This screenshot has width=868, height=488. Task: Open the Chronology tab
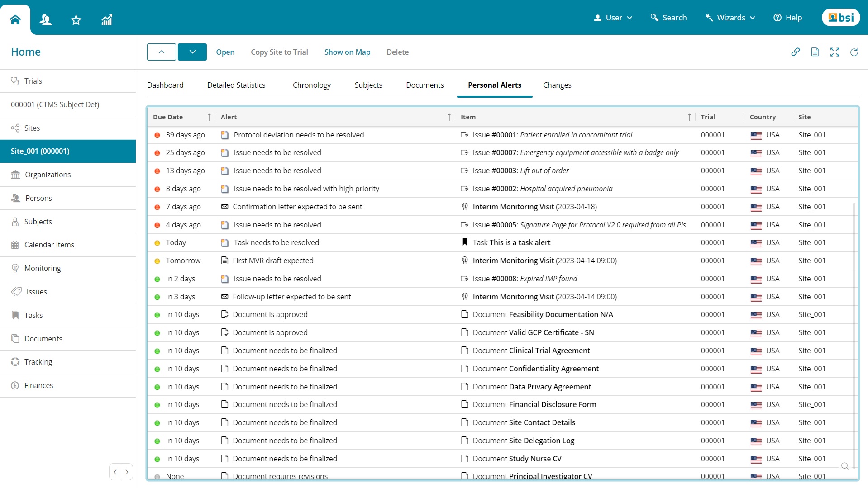(311, 85)
